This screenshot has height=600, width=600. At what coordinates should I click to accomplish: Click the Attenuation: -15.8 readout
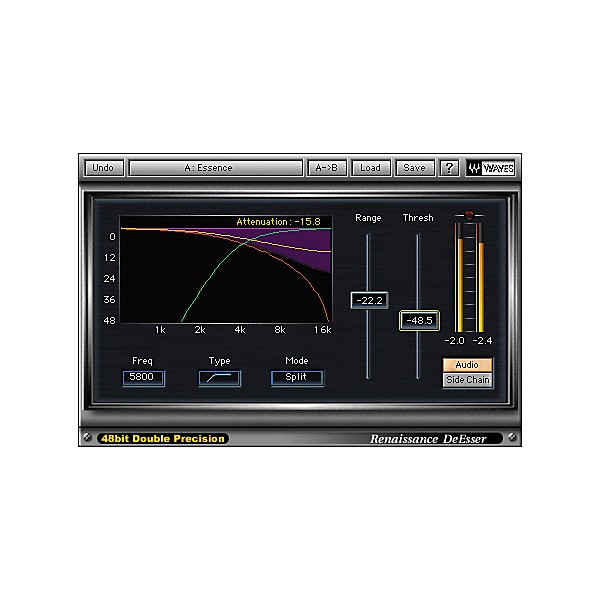(279, 222)
